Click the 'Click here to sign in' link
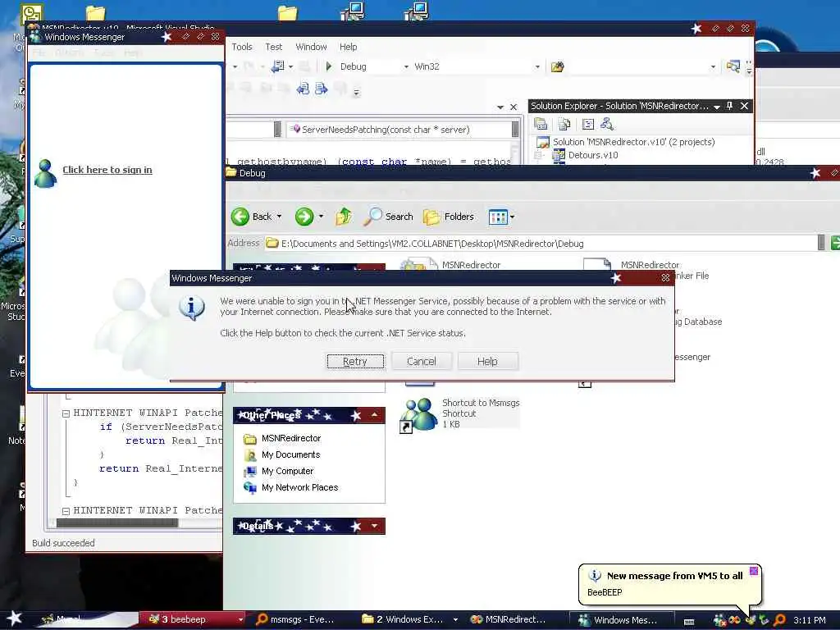This screenshot has height=630, width=840. pyautogui.click(x=107, y=170)
